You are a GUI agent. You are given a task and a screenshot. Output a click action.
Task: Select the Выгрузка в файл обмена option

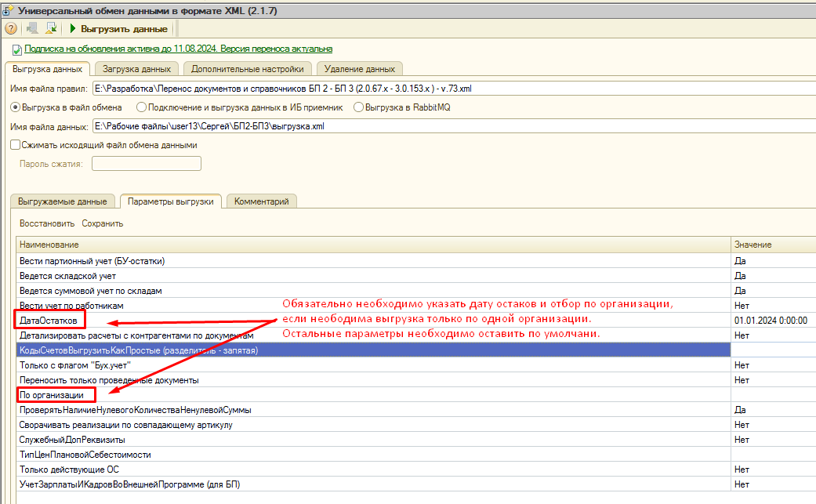tap(15, 107)
